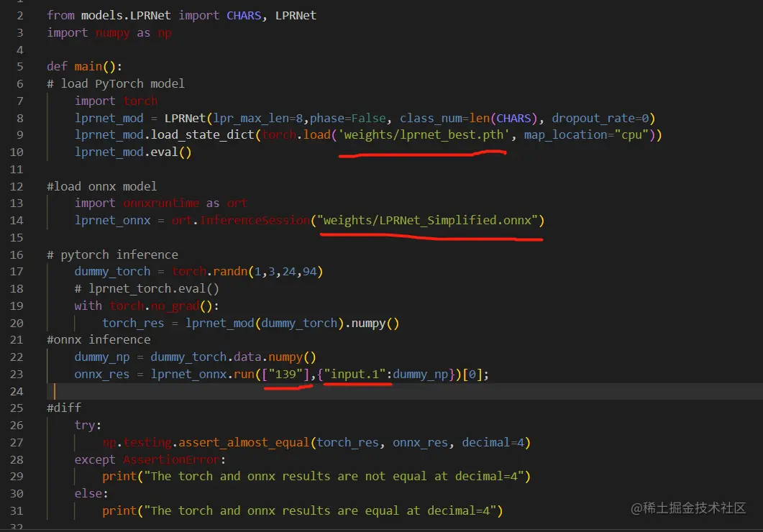Click 'no_grad' on line 19
The height and width of the screenshot is (532, 763).
[x=175, y=306]
